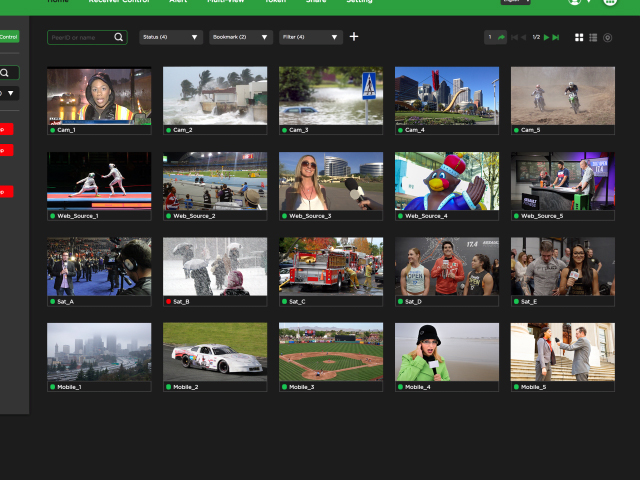
Task: Click the green go-to-page arrow icon
Action: 501,37
